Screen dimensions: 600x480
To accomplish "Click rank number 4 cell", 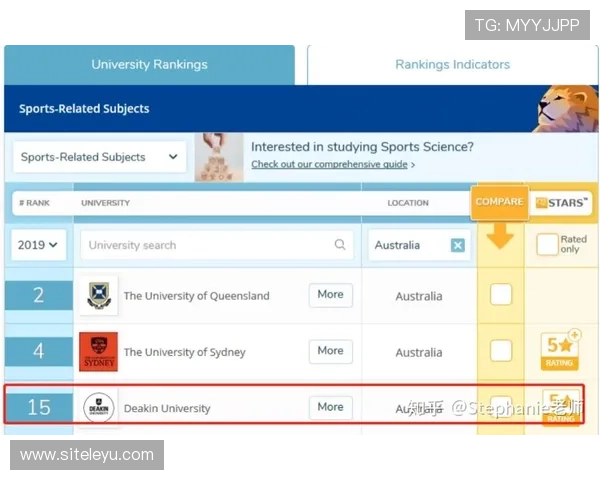I will coord(39,351).
